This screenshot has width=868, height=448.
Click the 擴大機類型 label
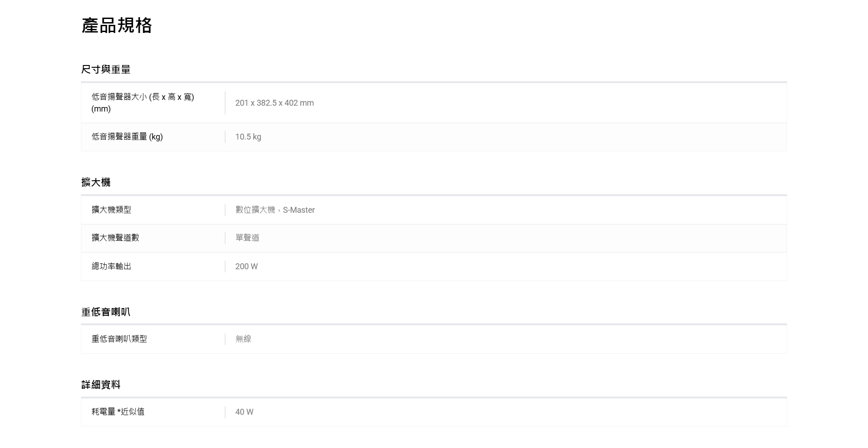pos(111,210)
